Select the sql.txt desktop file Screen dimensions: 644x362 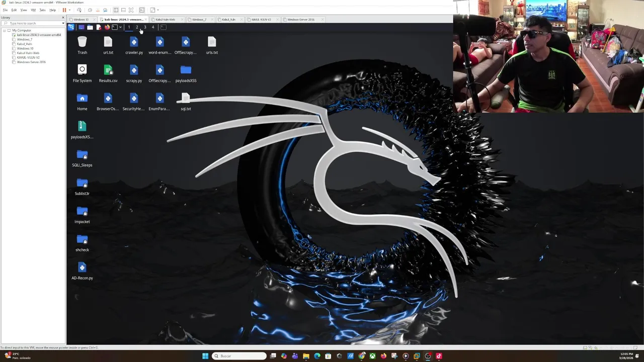pos(186,102)
